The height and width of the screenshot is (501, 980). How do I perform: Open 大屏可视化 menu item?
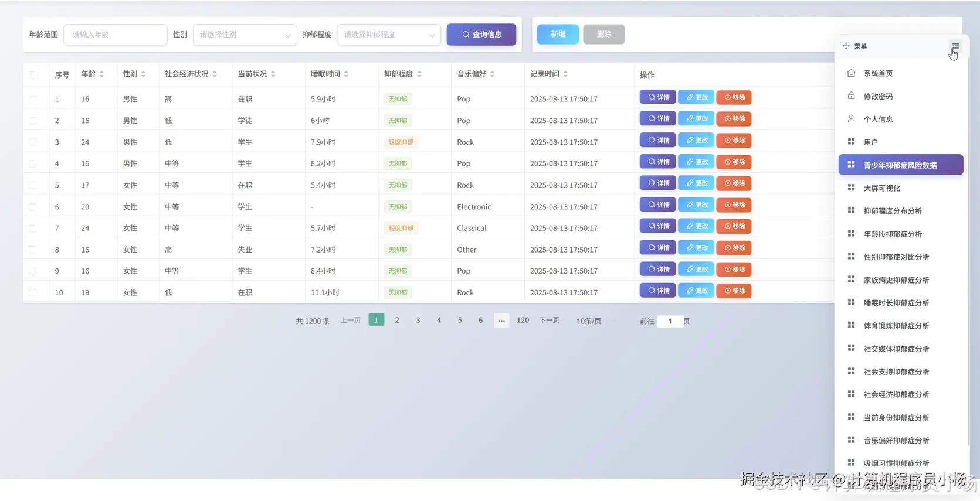pyautogui.click(x=901, y=188)
